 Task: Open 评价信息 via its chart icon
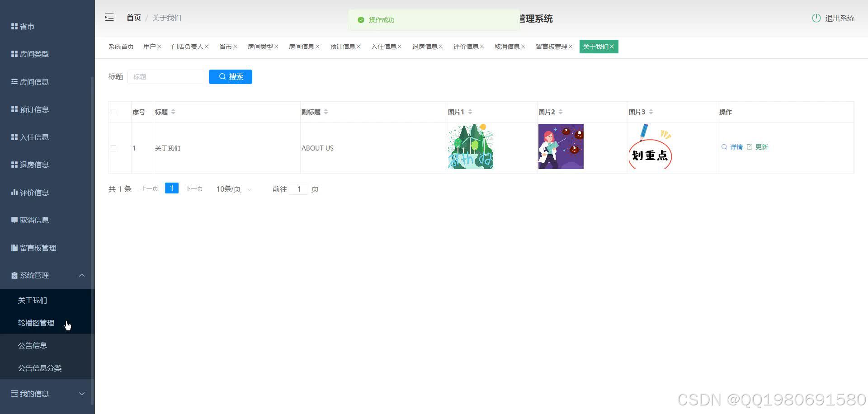point(14,192)
